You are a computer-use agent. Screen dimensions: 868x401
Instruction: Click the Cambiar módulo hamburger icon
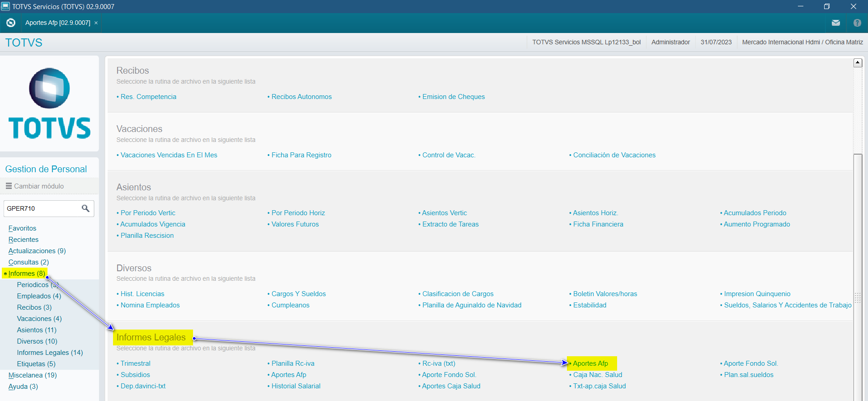[9, 186]
